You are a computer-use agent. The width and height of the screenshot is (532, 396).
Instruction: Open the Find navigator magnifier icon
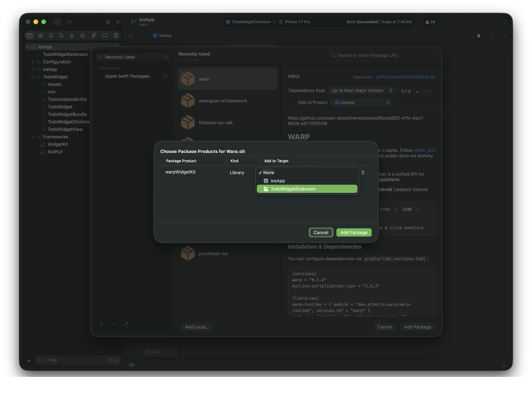[x=61, y=35]
